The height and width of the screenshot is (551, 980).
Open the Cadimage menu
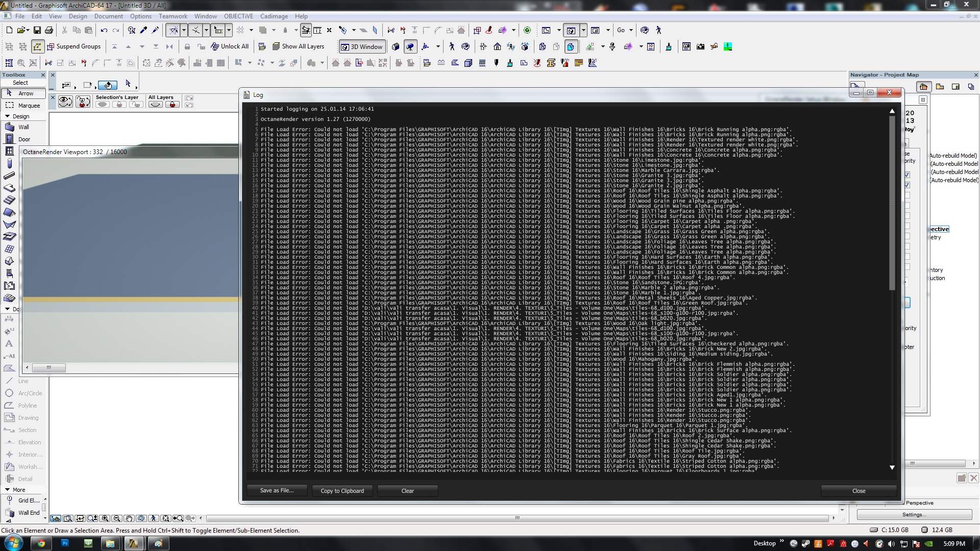274,16
